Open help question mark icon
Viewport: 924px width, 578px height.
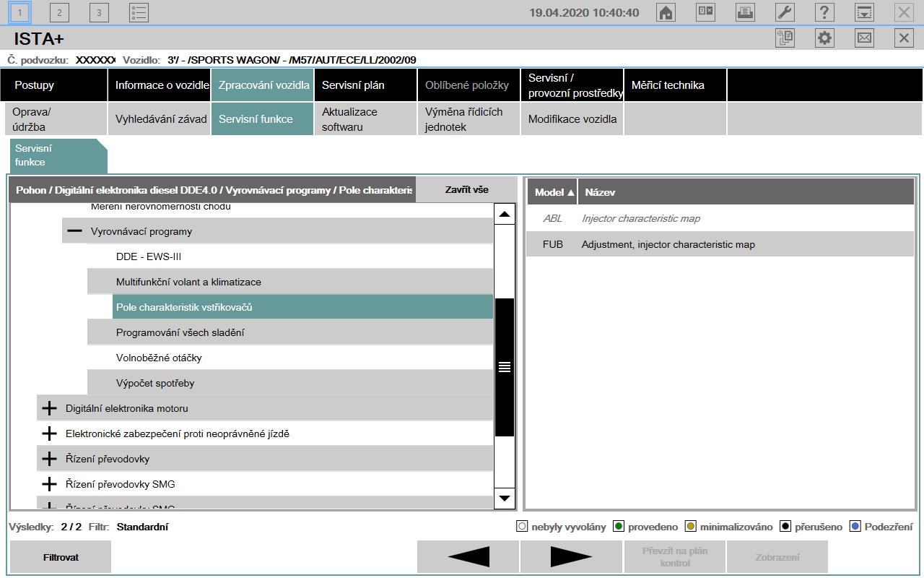tap(824, 12)
